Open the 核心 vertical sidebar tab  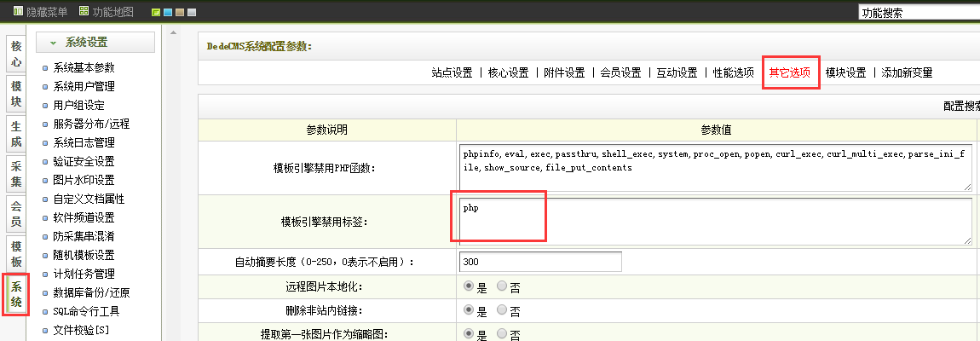[16, 55]
